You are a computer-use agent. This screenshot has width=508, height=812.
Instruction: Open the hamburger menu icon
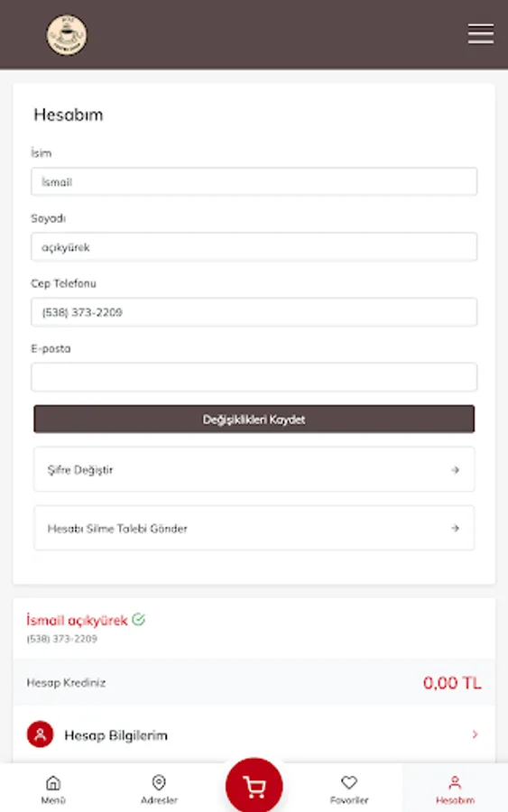pos(481,34)
